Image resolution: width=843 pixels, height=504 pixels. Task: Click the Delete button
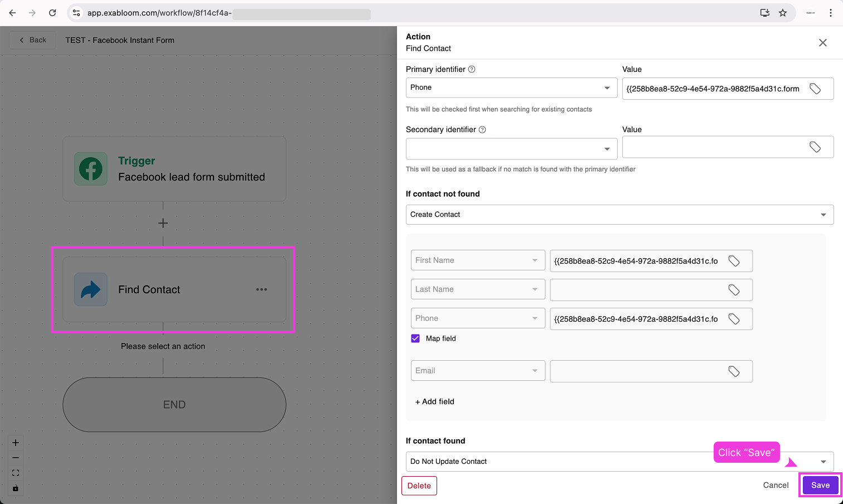pyautogui.click(x=419, y=486)
